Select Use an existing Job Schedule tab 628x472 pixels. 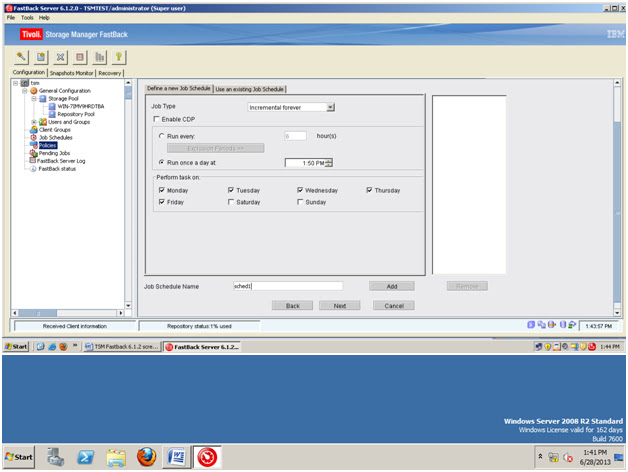(250, 89)
